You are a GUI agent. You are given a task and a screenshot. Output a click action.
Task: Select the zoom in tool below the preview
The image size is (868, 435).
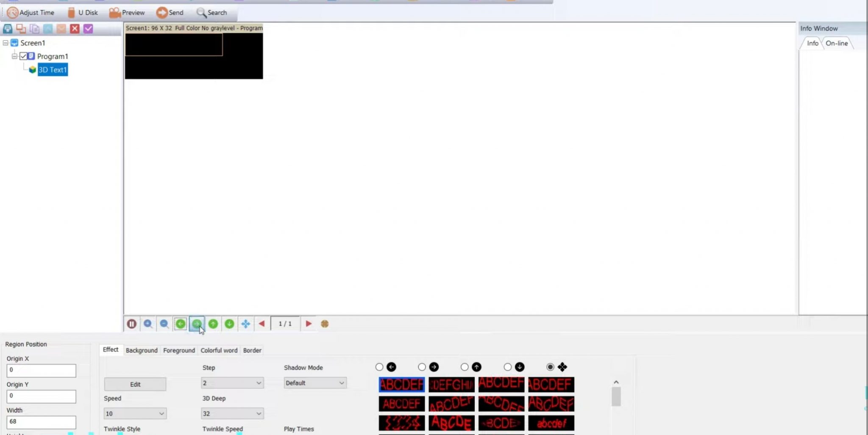pyautogui.click(x=148, y=324)
